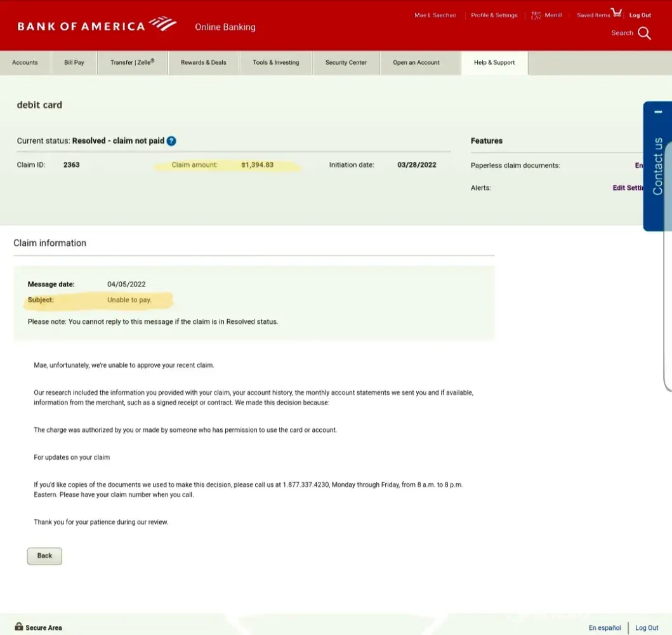Image resolution: width=672 pixels, height=635 pixels.
Task: Click the 'Our research included the information' paragraph
Action: point(254,398)
